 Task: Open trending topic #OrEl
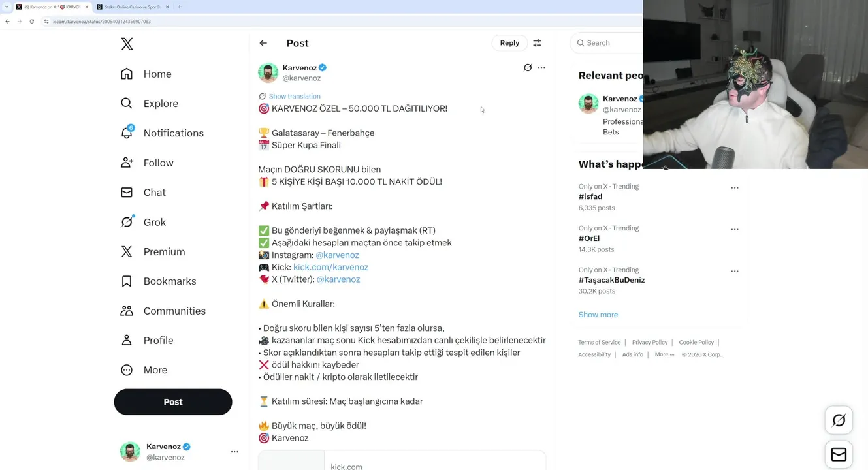pyautogui.click(x=589, y=238)
